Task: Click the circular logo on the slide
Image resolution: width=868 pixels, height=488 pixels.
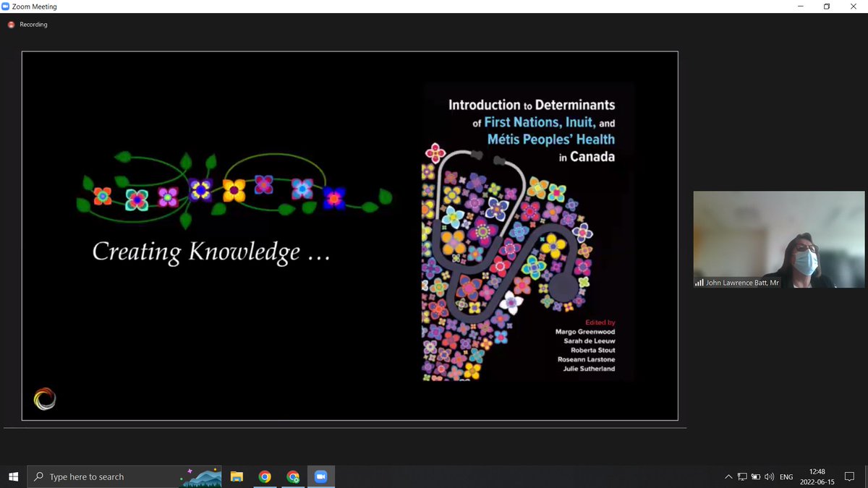Action: coord(45,398)
